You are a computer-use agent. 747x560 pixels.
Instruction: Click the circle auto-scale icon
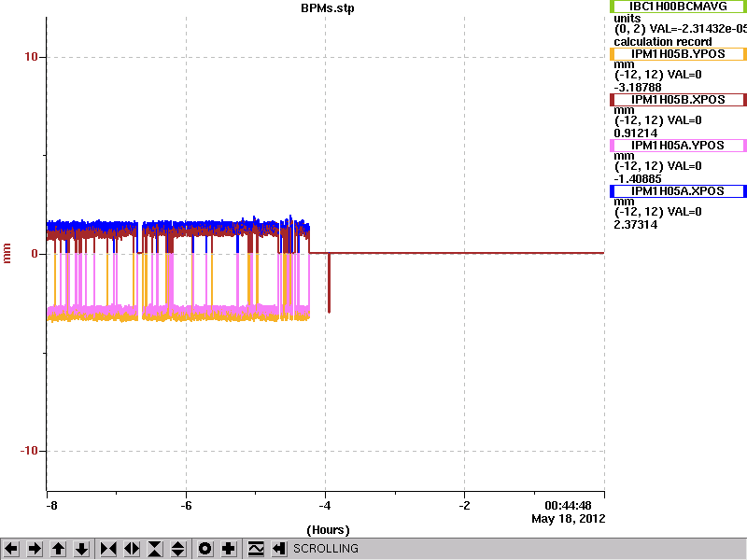pyautogui.click(x=204, y=549)
